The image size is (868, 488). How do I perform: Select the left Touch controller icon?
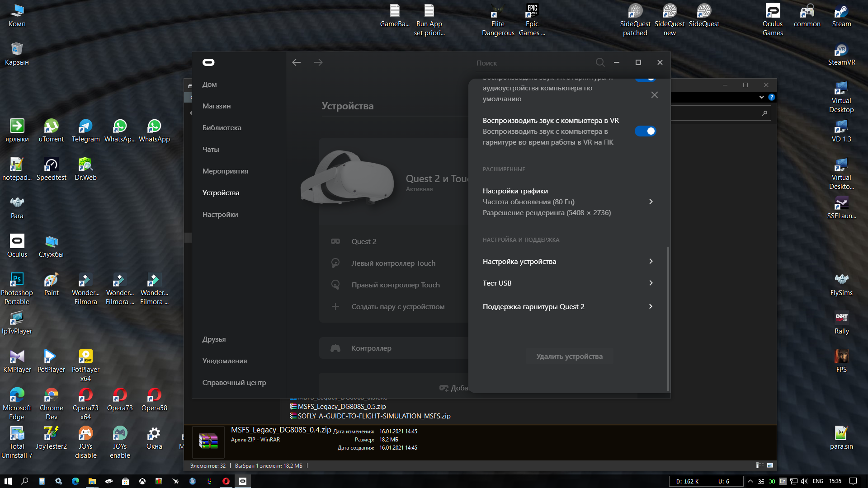[x=335, y=263]
